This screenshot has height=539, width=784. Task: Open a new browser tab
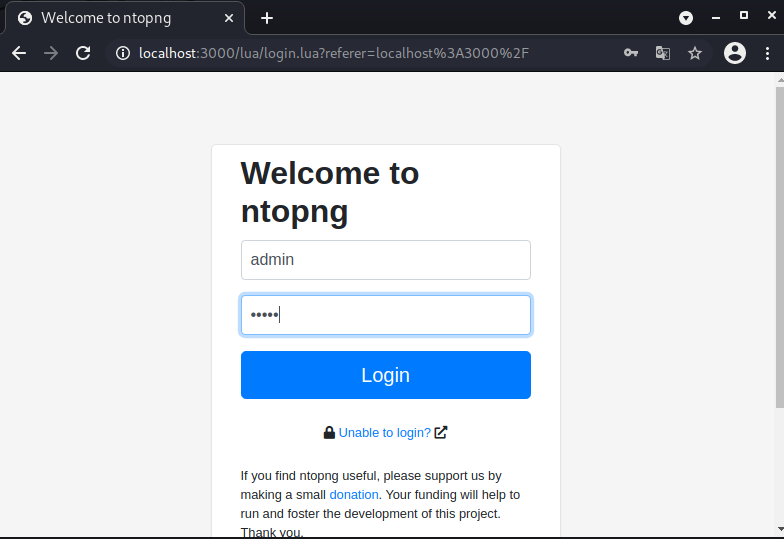coord(267,18)
